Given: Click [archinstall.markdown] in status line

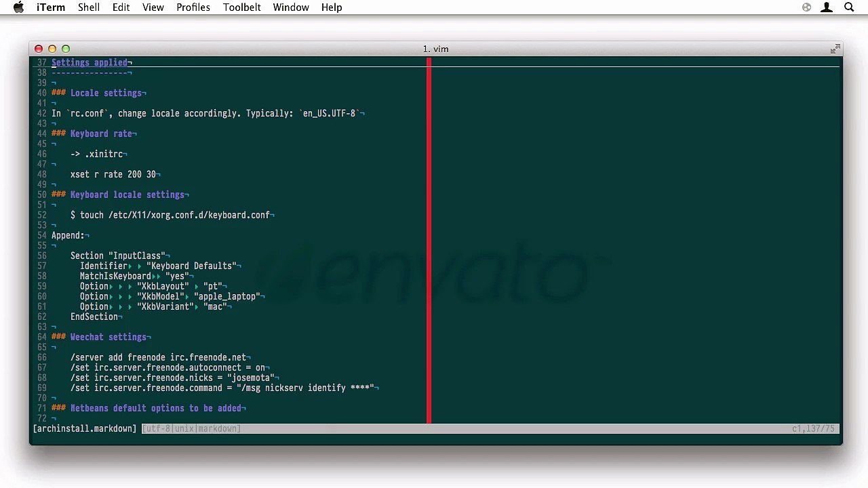Looking at the screenshot, I should (85, 428).
